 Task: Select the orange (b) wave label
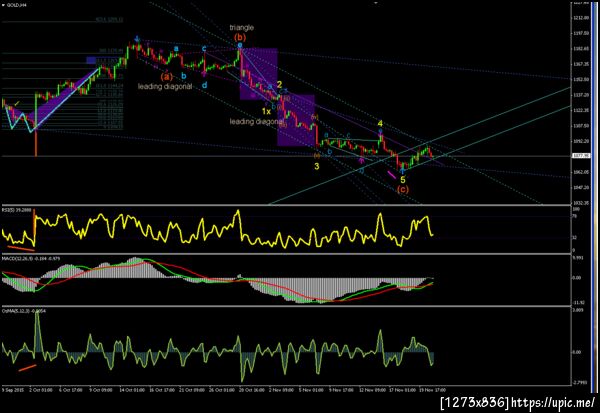click(x=240, y=37)
